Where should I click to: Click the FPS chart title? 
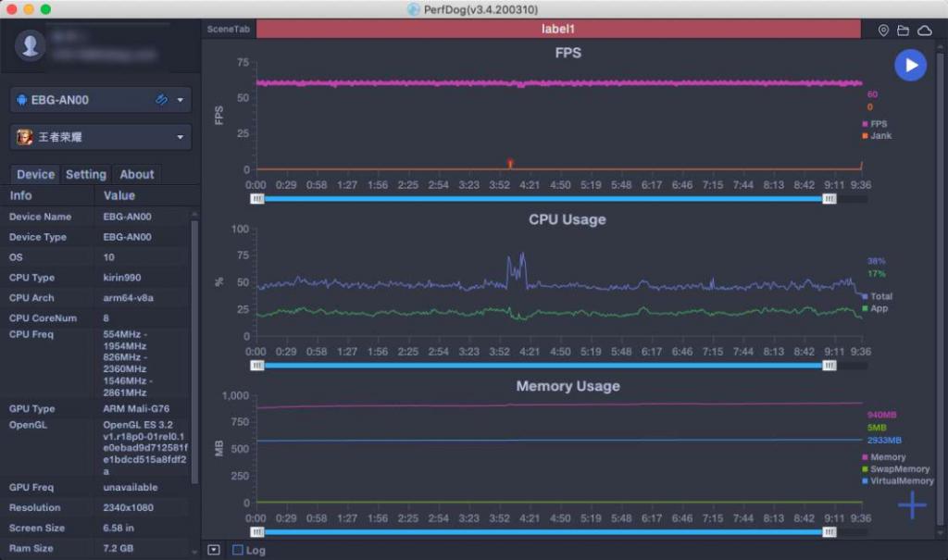(x=568, y=53)
